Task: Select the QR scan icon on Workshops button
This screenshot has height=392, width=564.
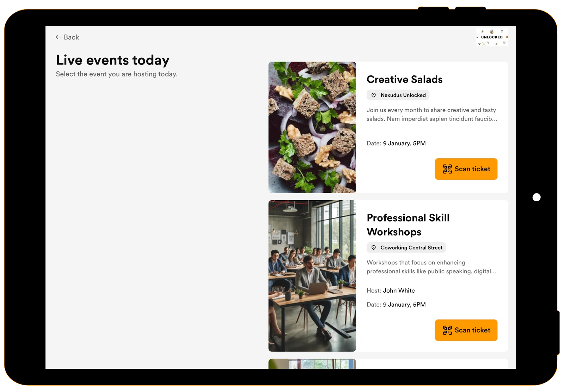Action: 447,330
